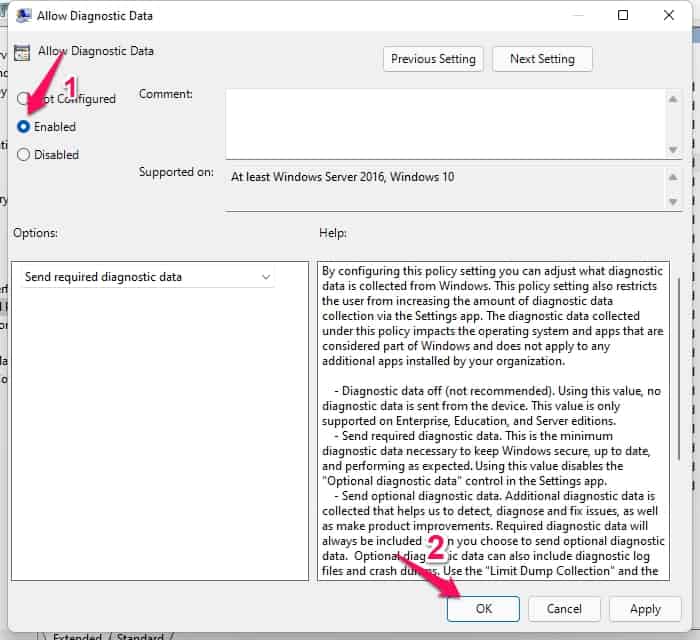Click the Supported on text 'At least Windows Server 2016, Windows 10'
Image resolution: width=700 pixels, height=640 pixels.
pyautogui.click(x=342, y=177)
